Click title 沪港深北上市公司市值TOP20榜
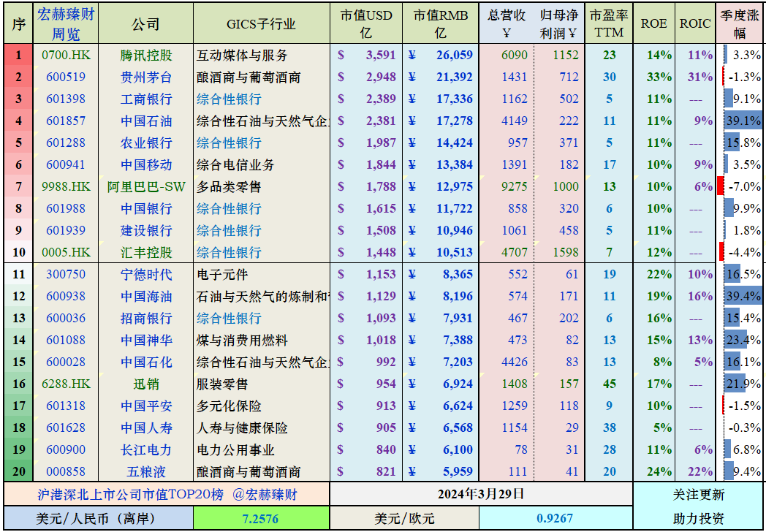Screen dimensions: 766x532 (130, 495)
